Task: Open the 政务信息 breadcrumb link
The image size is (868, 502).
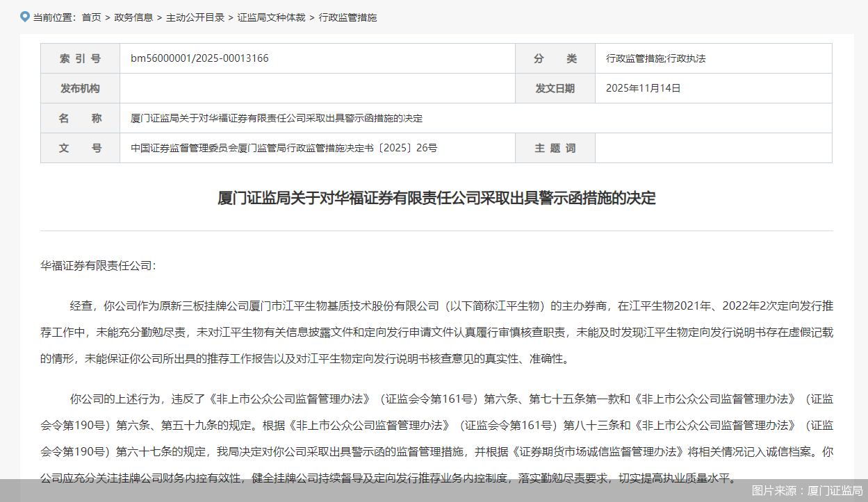Action: tap(133, 17)
